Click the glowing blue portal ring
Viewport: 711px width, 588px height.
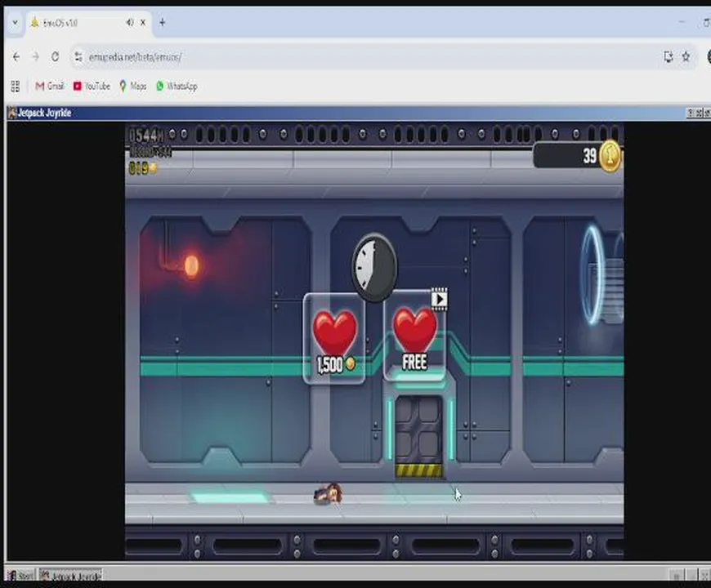click(x=592, y=275)
